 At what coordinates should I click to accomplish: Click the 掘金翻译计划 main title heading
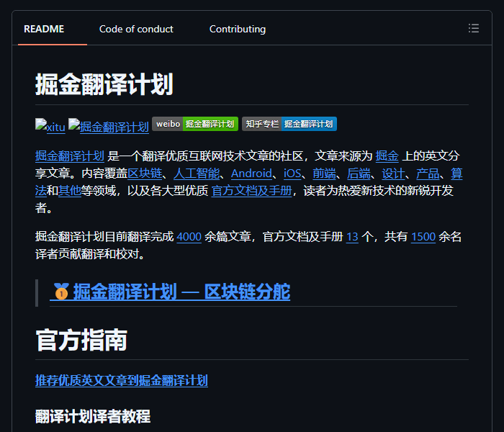tap(104, 84)
